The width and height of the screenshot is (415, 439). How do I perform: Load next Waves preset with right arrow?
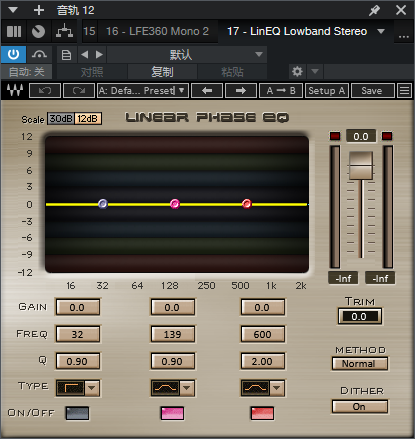(241, 90)
